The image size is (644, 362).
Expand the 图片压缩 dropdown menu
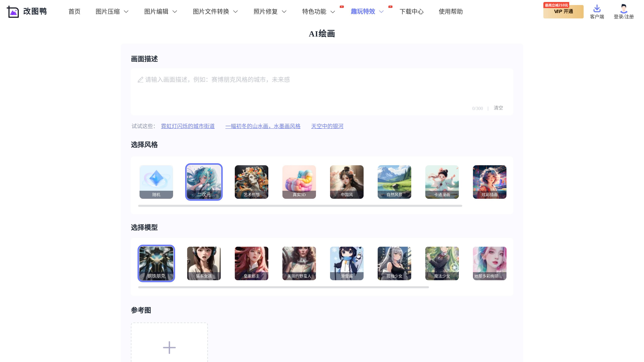(112, 12)
